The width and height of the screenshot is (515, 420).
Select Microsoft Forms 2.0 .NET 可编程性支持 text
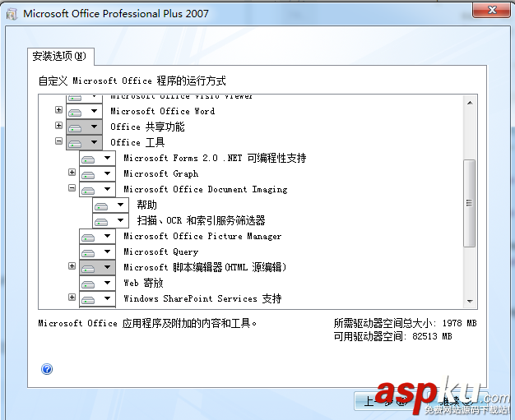pos(215,158)
